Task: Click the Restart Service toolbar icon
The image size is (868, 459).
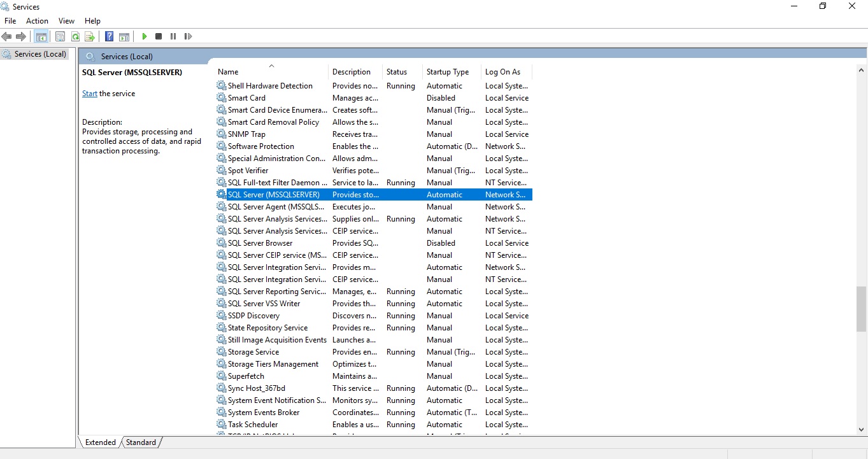Action: (188, 36)
